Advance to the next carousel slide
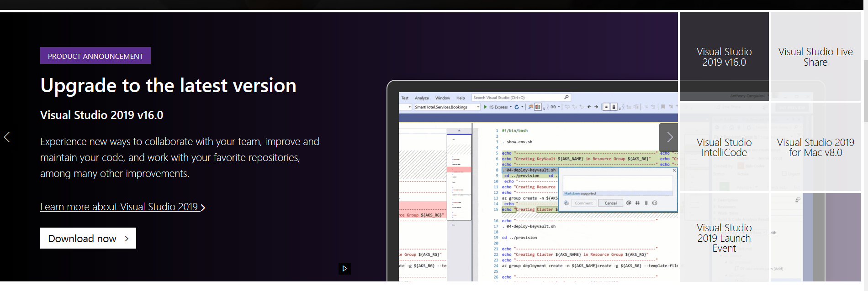The width and height of the screenshot is (868, 291). click(x=669, y=137)
